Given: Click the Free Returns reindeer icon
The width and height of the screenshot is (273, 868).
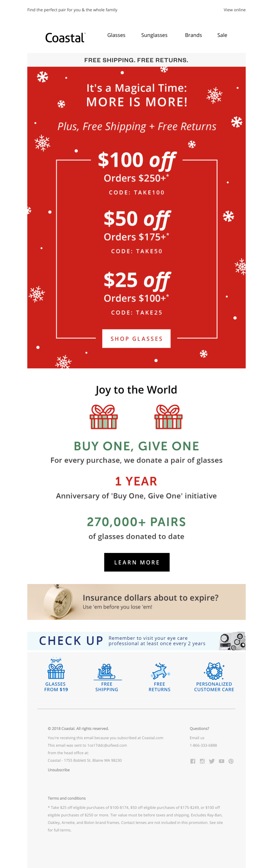Looking at the screenshot, I should 160,671.
